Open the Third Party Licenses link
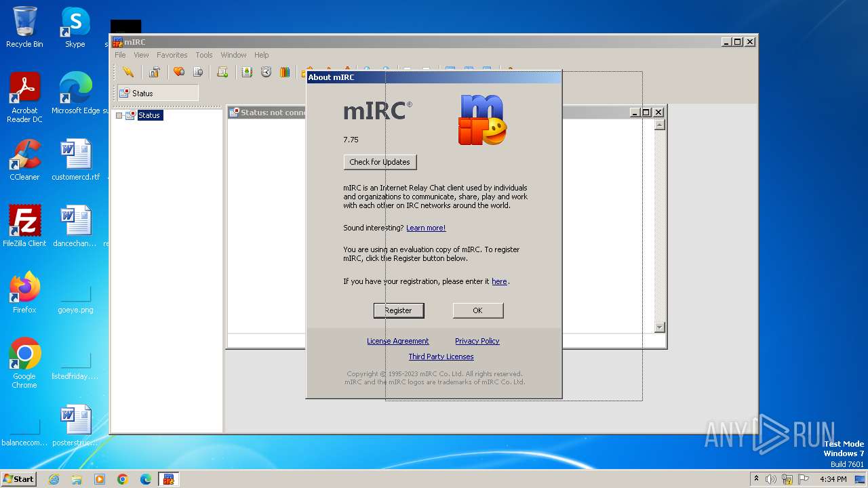Image resolution: width=868 pixels, height=488 pixels. 441,357
